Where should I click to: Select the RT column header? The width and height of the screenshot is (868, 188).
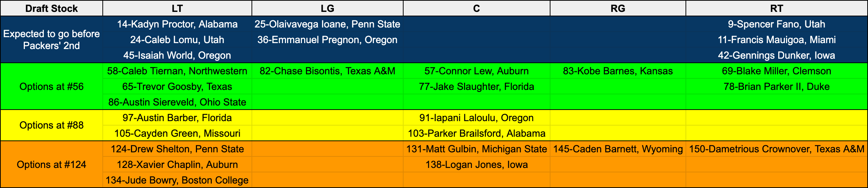(x=776, y=9)
